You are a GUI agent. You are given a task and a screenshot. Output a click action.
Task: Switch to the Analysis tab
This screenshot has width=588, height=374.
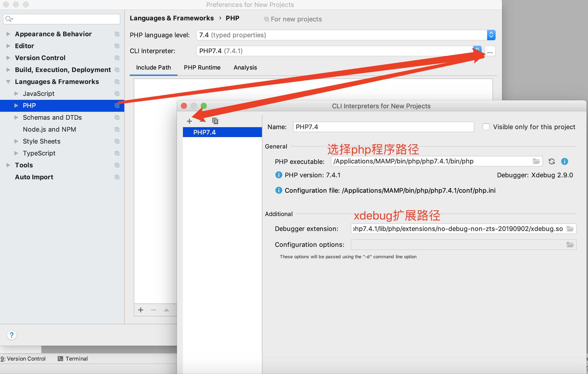click(245, 68)
